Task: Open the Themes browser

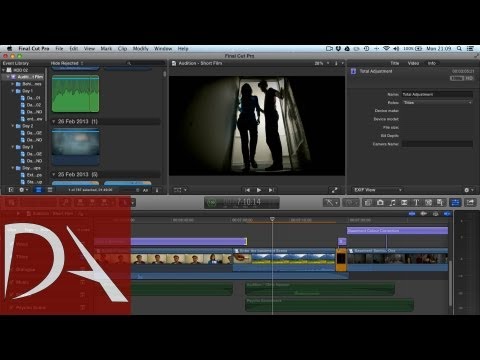Action: [440, 202]
